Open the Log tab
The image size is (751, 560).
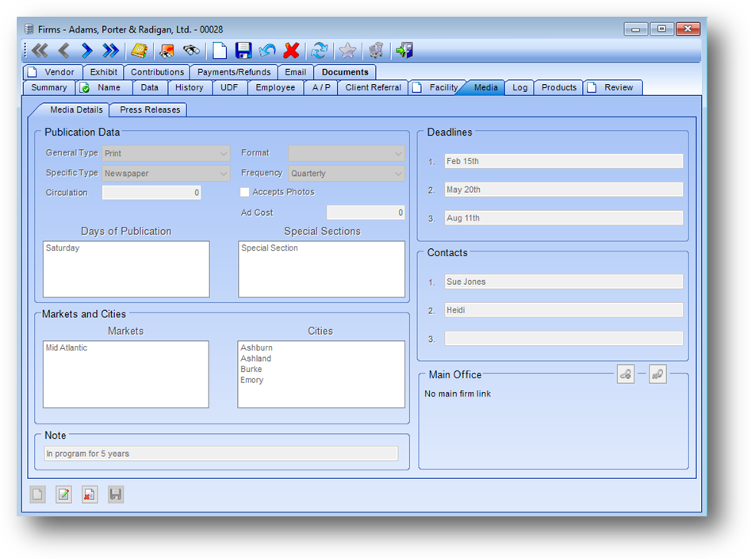(519, 87)
